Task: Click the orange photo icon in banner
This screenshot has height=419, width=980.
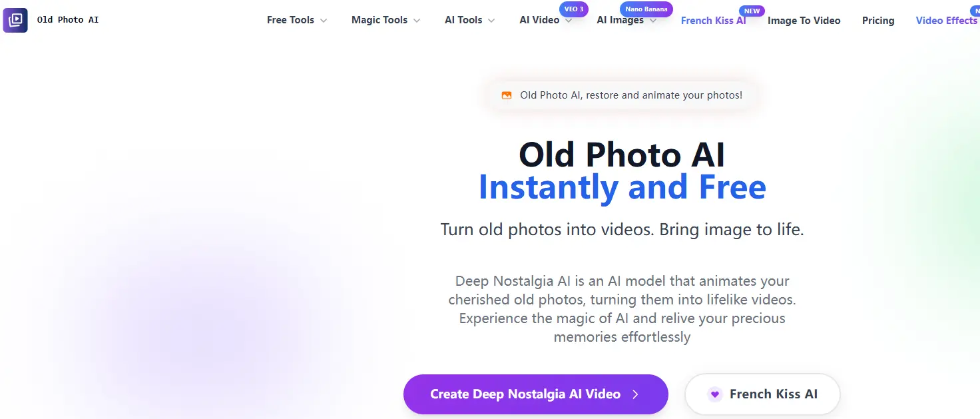Action: click(507, 95)
